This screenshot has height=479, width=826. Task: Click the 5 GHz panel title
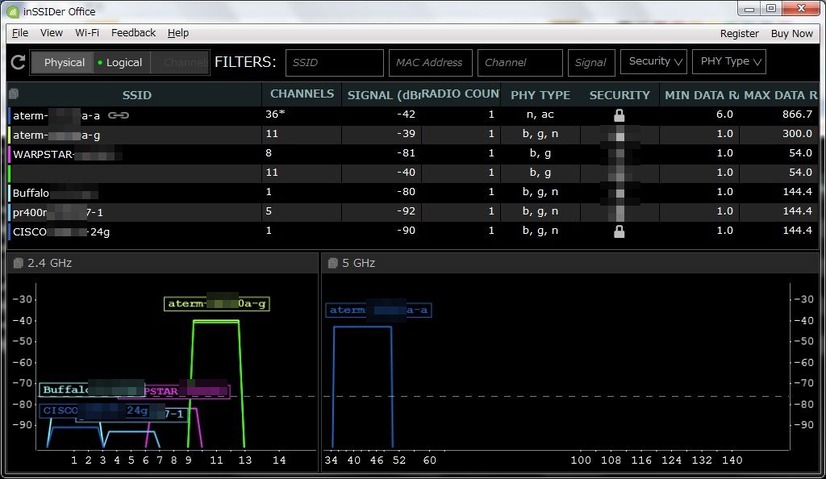(359, 263)
